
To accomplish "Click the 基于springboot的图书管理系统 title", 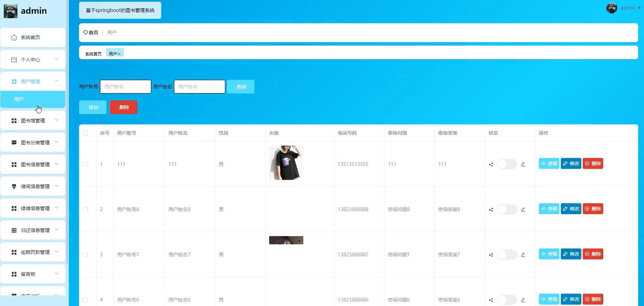I will pyautogui.click(x=120, y=10).
